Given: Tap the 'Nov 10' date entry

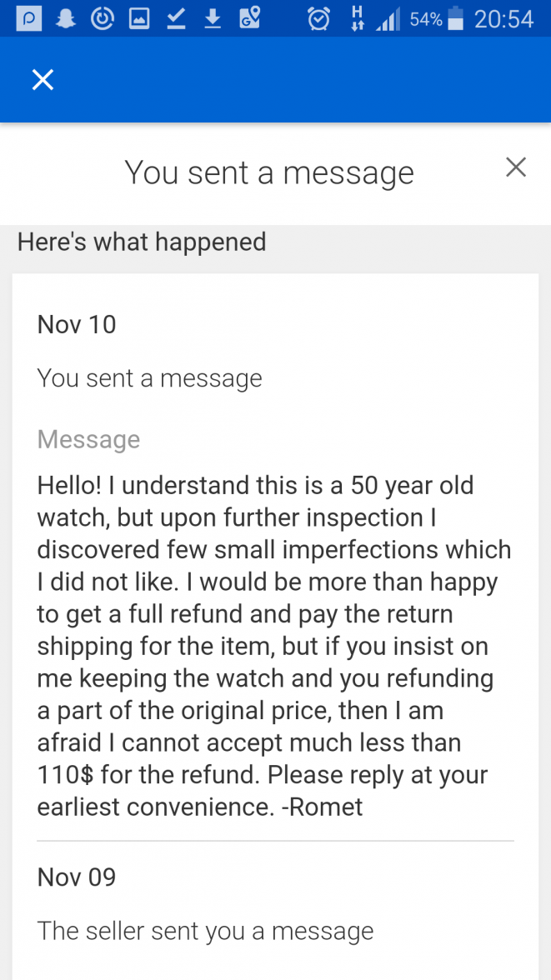Looking at the screenshot, I should (77, 324).
